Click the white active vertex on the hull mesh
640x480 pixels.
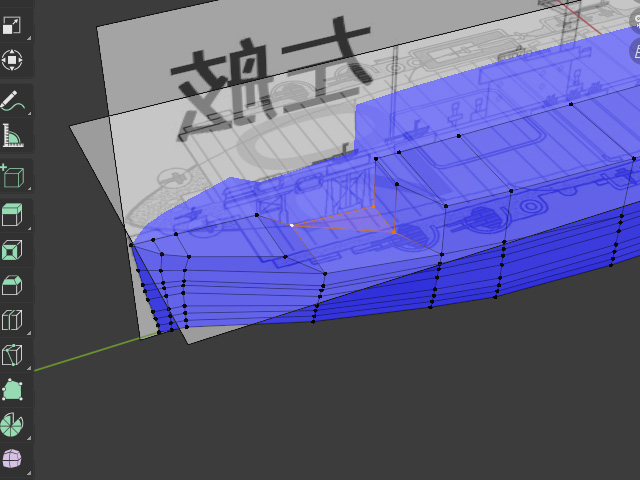[291, 225]
